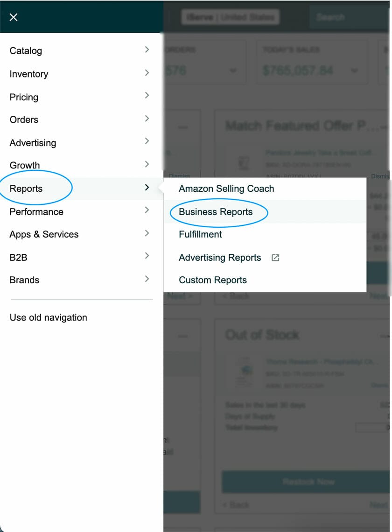Click the Restock Now button

pyautogui.click(x=309, y=482)
